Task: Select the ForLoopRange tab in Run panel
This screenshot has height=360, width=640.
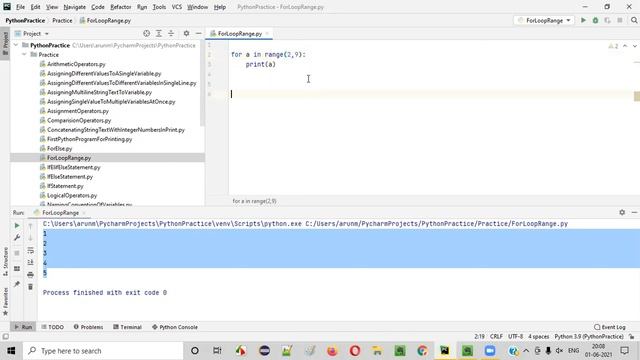Action: click(x=60, y=213)
